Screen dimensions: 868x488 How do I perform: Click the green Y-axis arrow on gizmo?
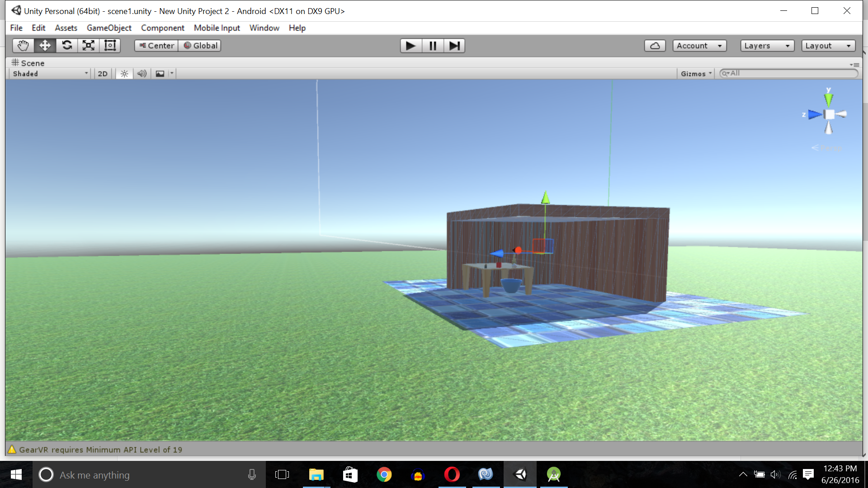545,198
